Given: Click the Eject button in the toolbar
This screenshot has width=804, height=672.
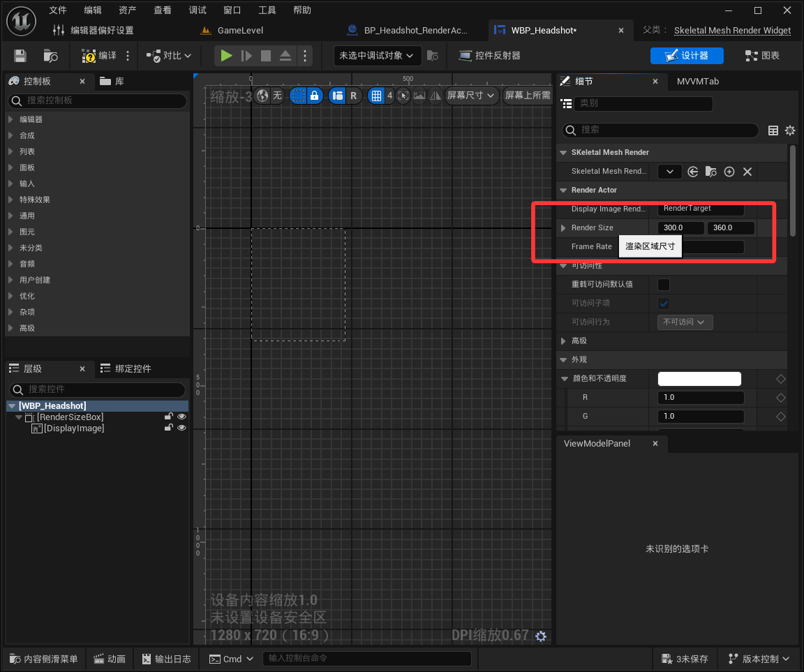Looking at the screenshot, I should [x=285, y=55].
